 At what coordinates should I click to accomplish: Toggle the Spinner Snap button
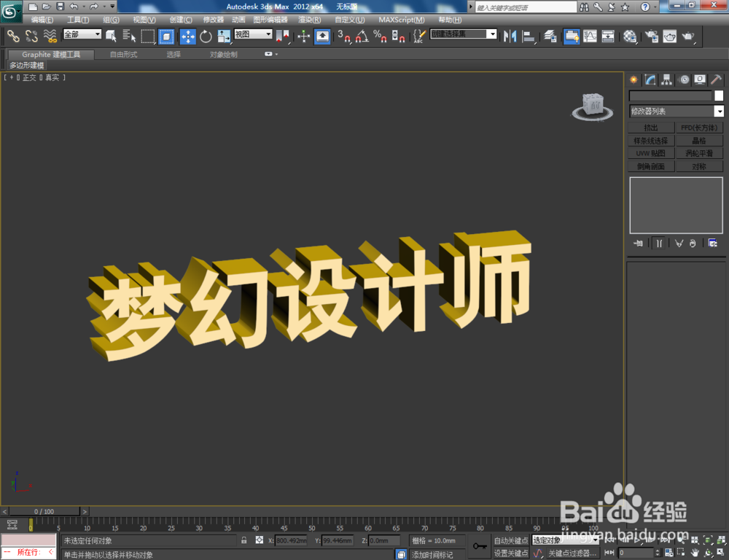pyautogui.click(x=398, y=36)
